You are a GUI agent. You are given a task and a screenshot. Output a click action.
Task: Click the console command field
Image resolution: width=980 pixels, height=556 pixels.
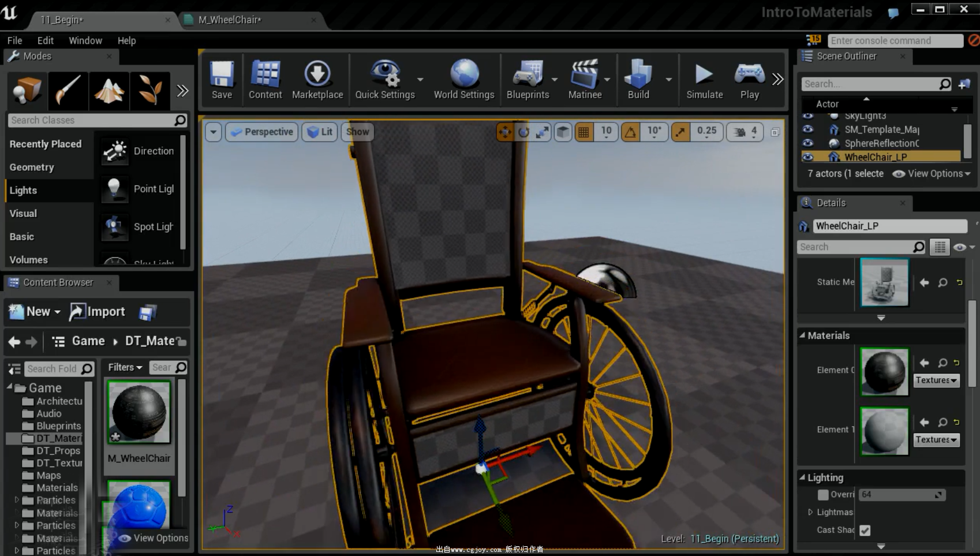pyautogui.click(x=895, y=40)
